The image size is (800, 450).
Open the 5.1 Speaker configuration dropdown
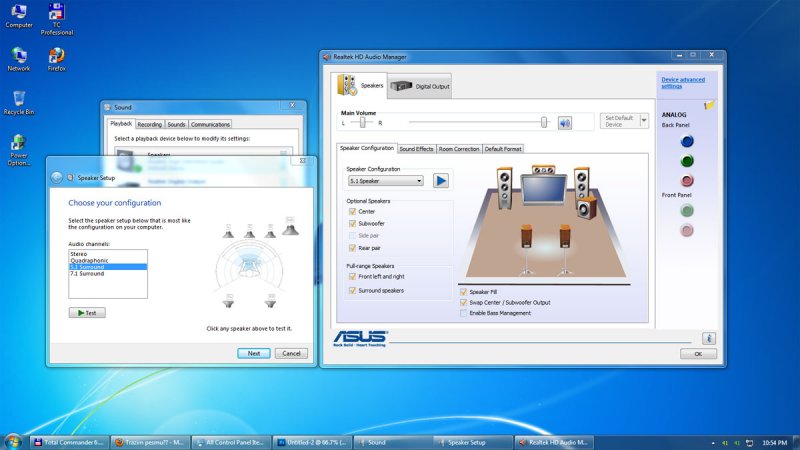[386, 181]
